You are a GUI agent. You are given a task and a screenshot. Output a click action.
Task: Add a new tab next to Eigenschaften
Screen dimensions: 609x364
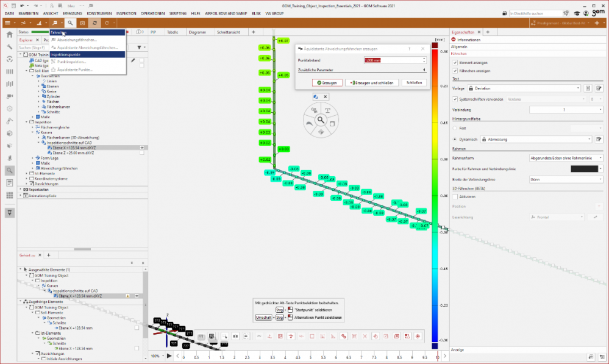pos(488,32)
